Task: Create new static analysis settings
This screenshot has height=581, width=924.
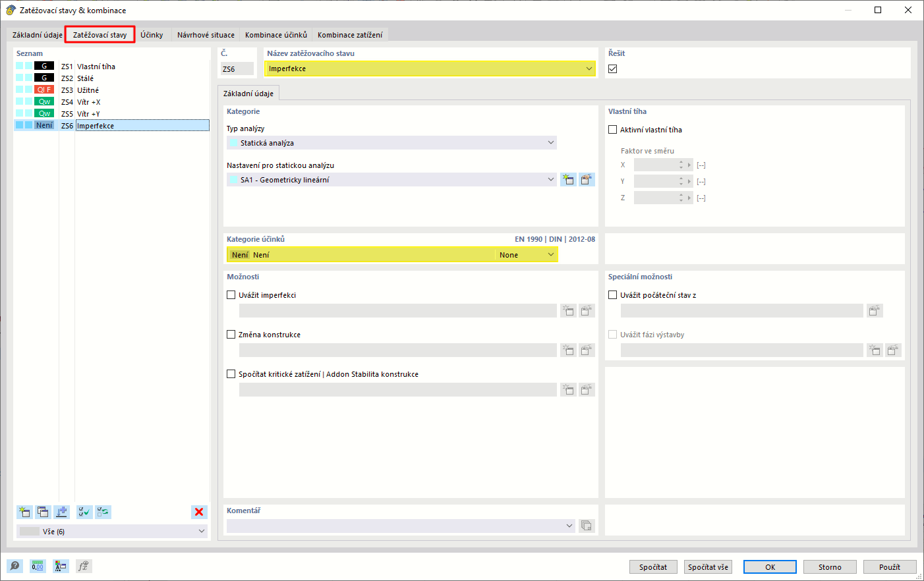Action: click(568, 179)
